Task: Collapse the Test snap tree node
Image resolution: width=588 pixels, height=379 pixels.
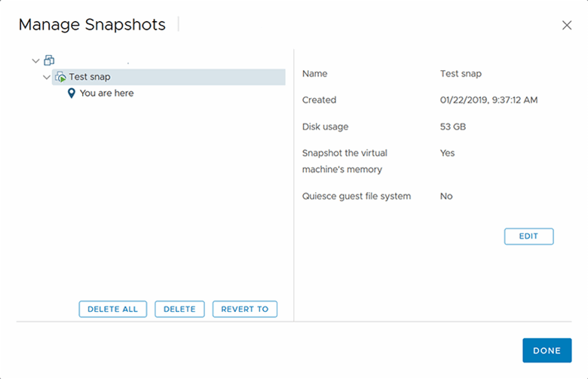Action: (47, 77)
